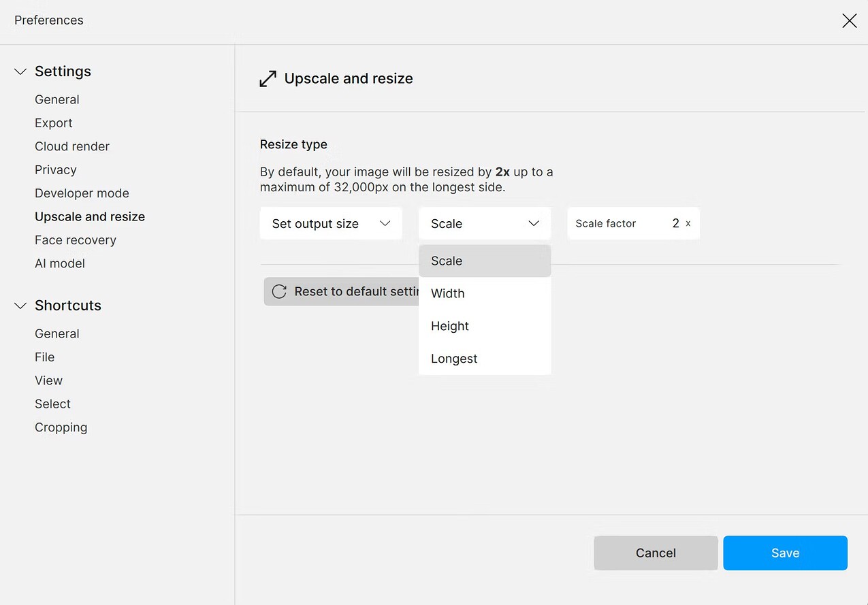Click the circular reset arrow icon
This screenshot has height=605, width=868.
point(279,291)
